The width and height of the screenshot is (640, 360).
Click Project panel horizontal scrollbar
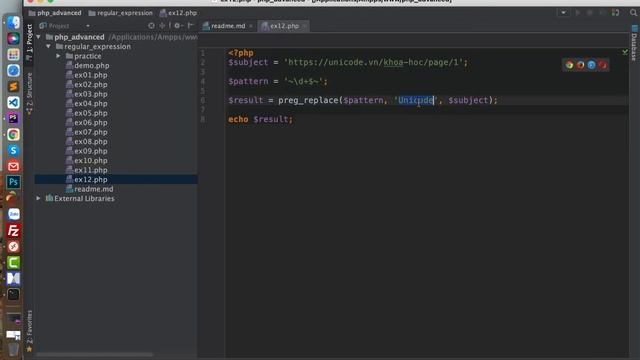tap(95, 355)
